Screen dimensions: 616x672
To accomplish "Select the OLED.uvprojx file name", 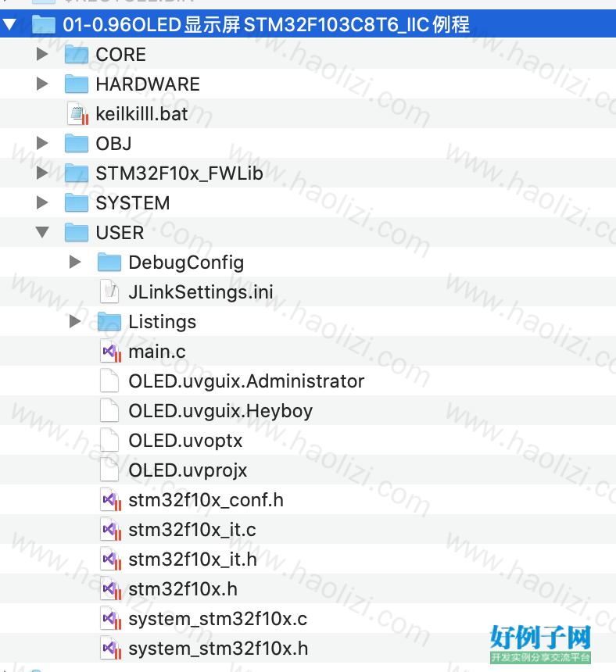I will click(188, 470).
